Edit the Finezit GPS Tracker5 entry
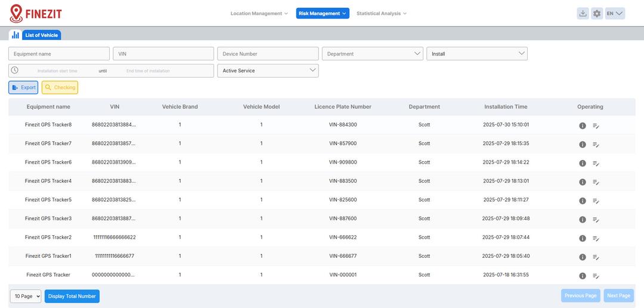The height and width of the screenshot is (308, 644). tap(596, 201)
